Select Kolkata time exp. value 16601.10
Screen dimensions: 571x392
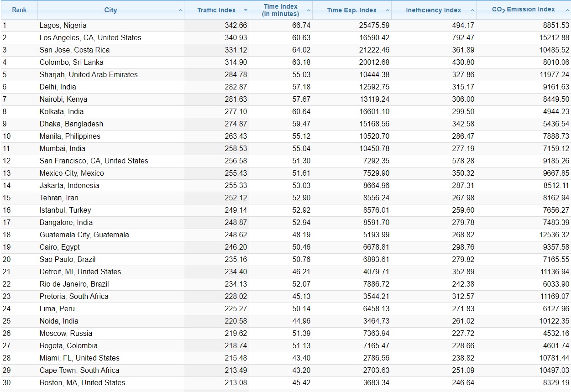pos(374,111)
